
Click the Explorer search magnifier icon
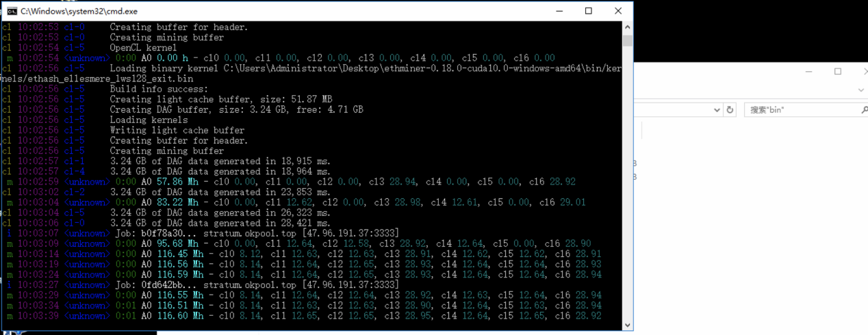[864, 110]
